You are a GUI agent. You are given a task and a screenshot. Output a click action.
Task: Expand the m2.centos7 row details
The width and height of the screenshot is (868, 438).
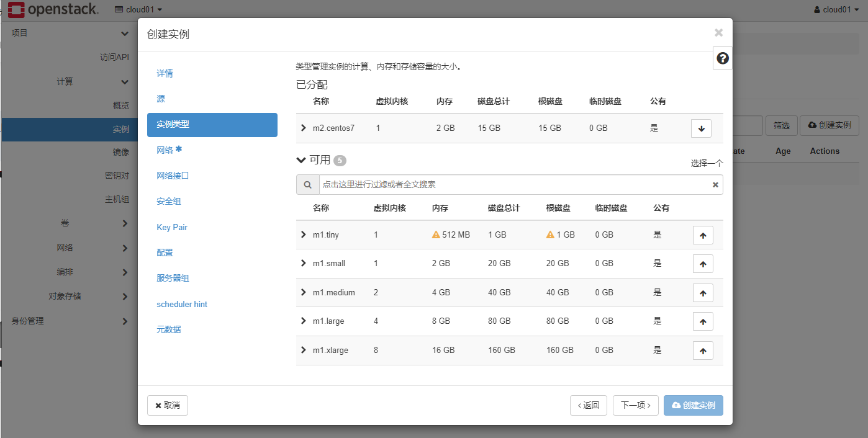304,128
